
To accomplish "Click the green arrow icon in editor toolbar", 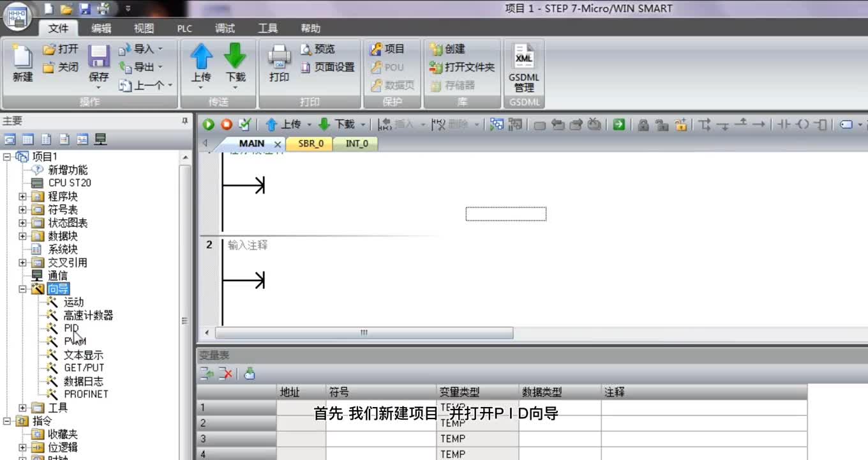I will (x=618, y=125).
